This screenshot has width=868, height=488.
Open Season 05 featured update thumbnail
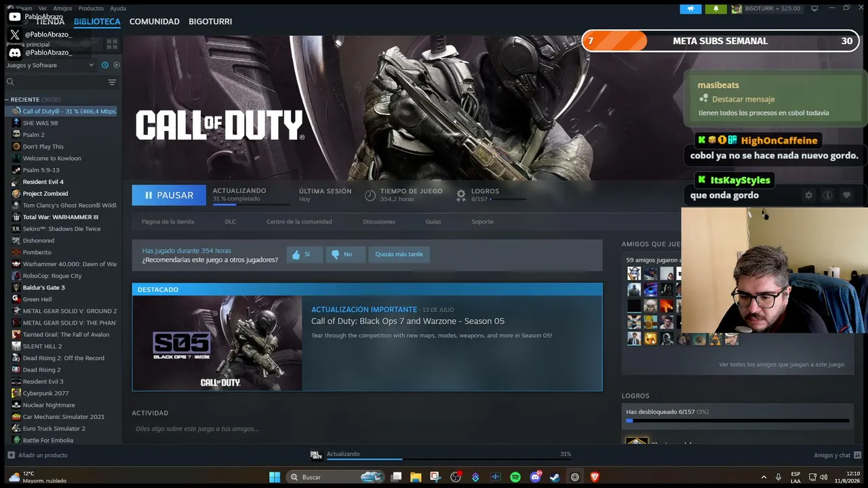click(217, 343)
